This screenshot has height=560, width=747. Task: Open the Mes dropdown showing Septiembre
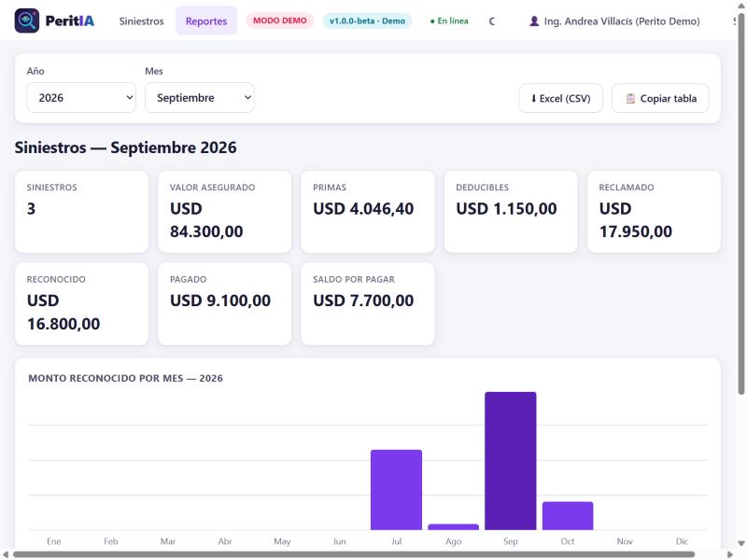[x=200, y=98]
